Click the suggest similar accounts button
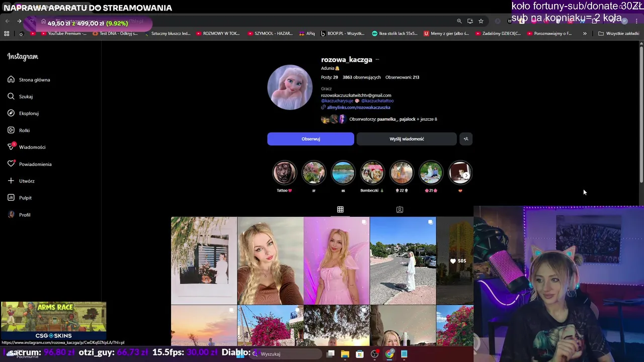This screenshot has height=362, width=644. (x=466, y=139)
